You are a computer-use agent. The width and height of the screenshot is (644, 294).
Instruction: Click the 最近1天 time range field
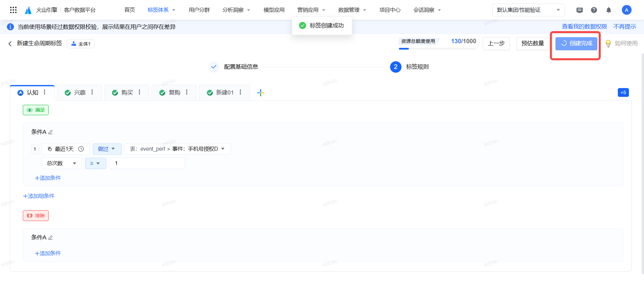click(65, 149)
